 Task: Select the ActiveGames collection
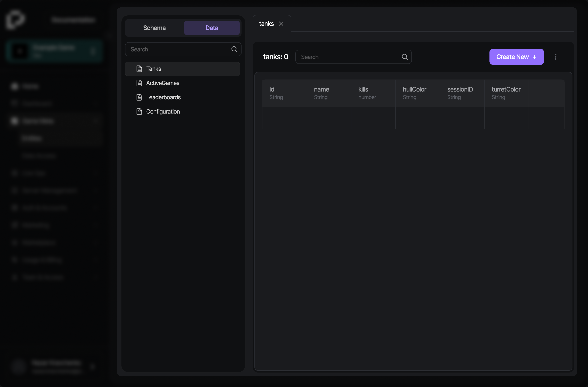tap(163, 83)
